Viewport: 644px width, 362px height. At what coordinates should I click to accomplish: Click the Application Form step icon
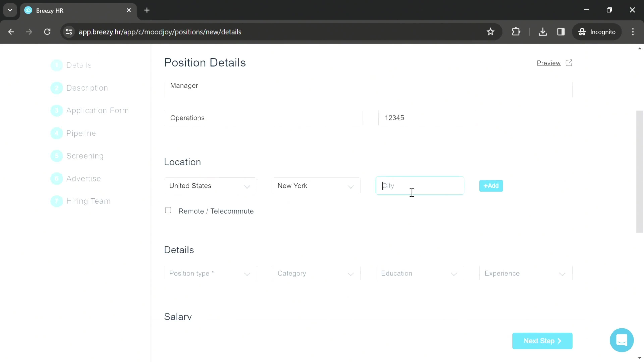(57, 110)
